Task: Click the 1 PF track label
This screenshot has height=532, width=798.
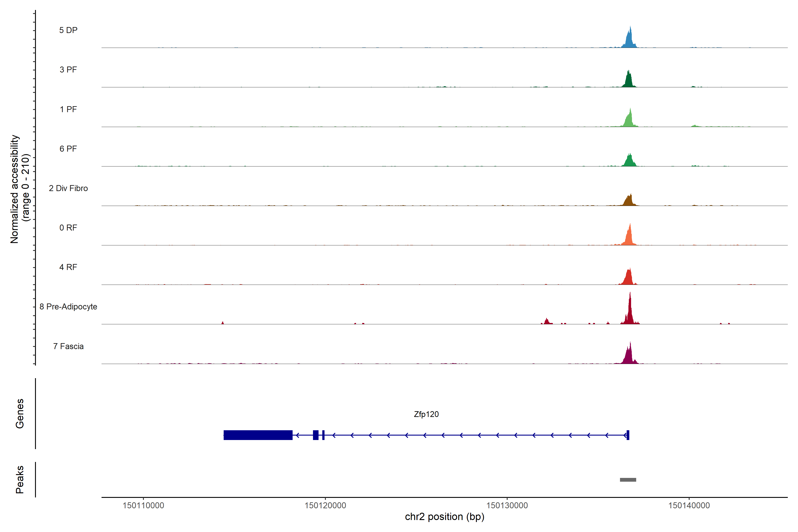Action: tap(68, 109)
